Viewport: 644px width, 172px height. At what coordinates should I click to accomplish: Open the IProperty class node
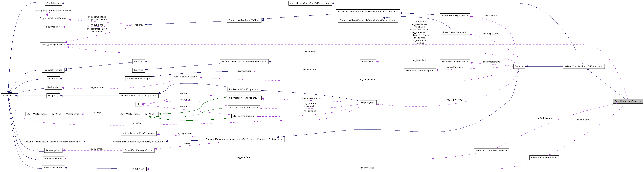tap(53, 96)
